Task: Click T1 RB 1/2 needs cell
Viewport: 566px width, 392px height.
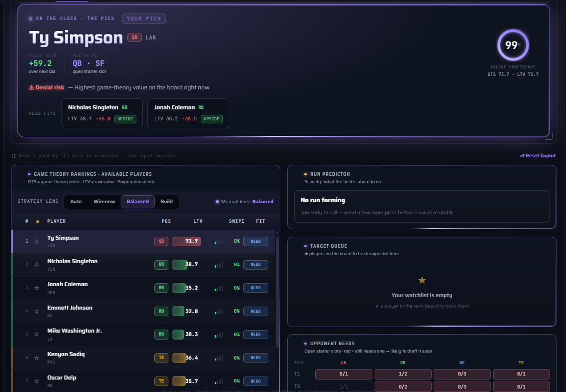Action: click(403, 374)
